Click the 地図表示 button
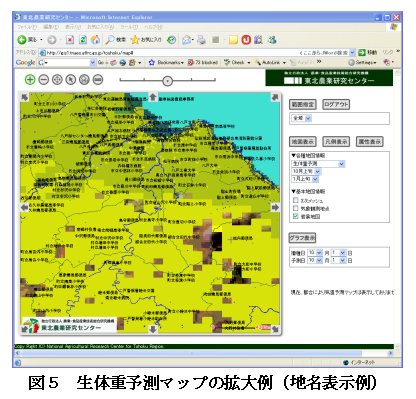This screenshot has height=399, width=416. [303, 142]
